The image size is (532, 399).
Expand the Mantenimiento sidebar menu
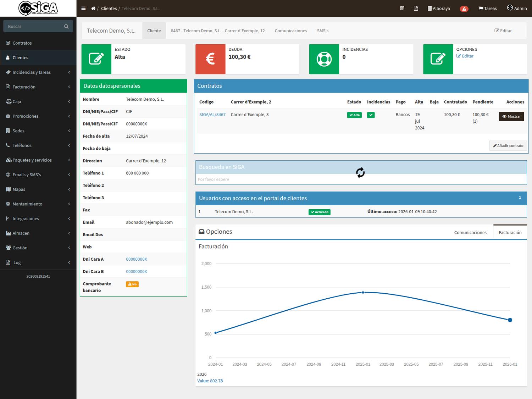click(x=38, y=204)
